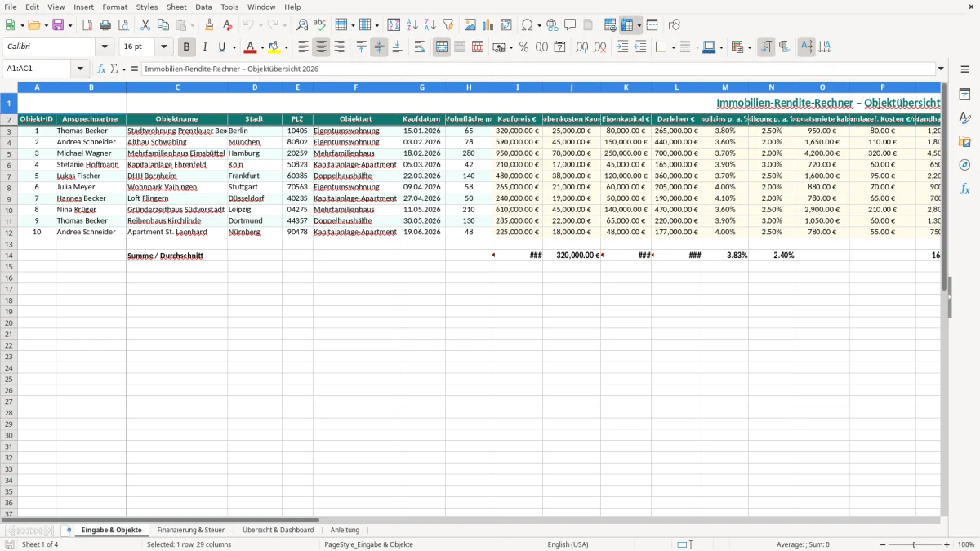Viewport: 980px width, 551px height.
Task: Open the Font Name dropdown
Action: [x=105, y=47]
